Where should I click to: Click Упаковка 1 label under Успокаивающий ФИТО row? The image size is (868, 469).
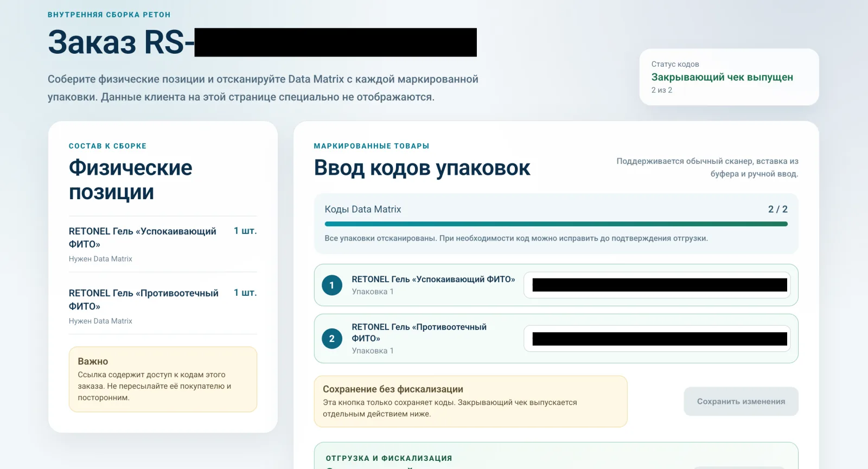(x=373, y=291)
